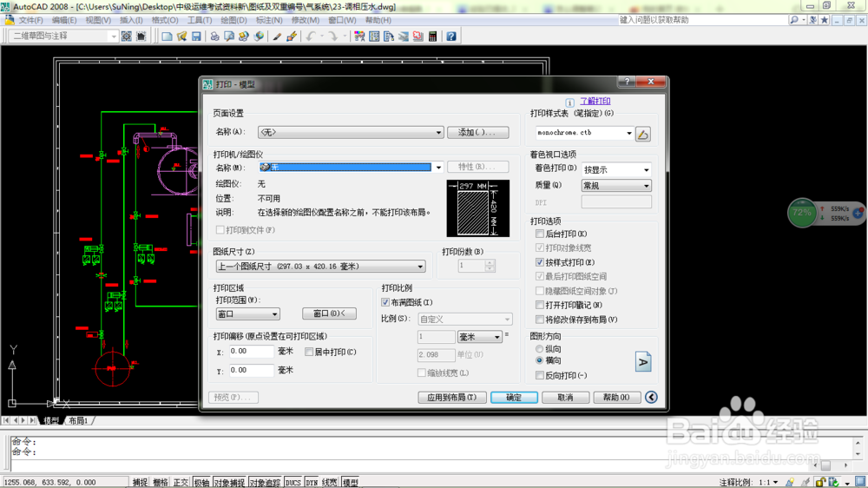The height and width of the screenshot is (488, 868).
Task: Click the Save icon in toolbar
Action: [196, 36]
